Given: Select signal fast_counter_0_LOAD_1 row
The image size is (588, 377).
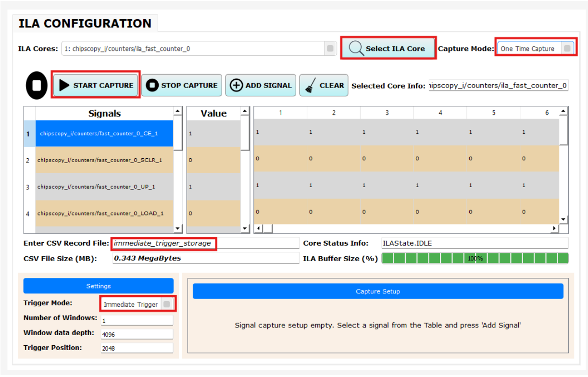Looking at the screenshot, I should coord(104,213).
